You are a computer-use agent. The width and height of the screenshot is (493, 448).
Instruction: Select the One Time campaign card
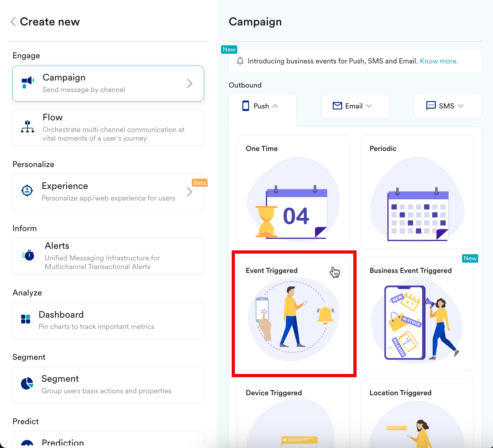click(x=293, y=192)
